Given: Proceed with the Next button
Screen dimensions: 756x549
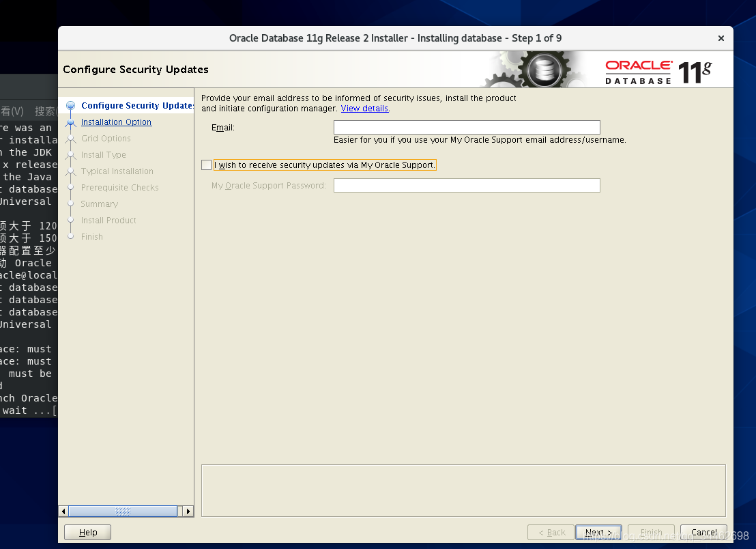Looking at the screenshot, I should [x=599, y=532].
